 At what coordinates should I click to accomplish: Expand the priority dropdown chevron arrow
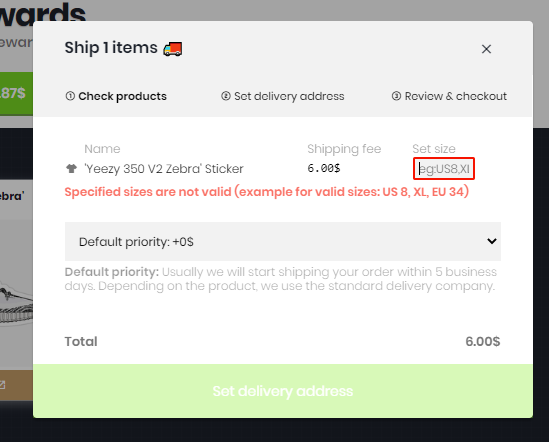click(x=492, y=241)
